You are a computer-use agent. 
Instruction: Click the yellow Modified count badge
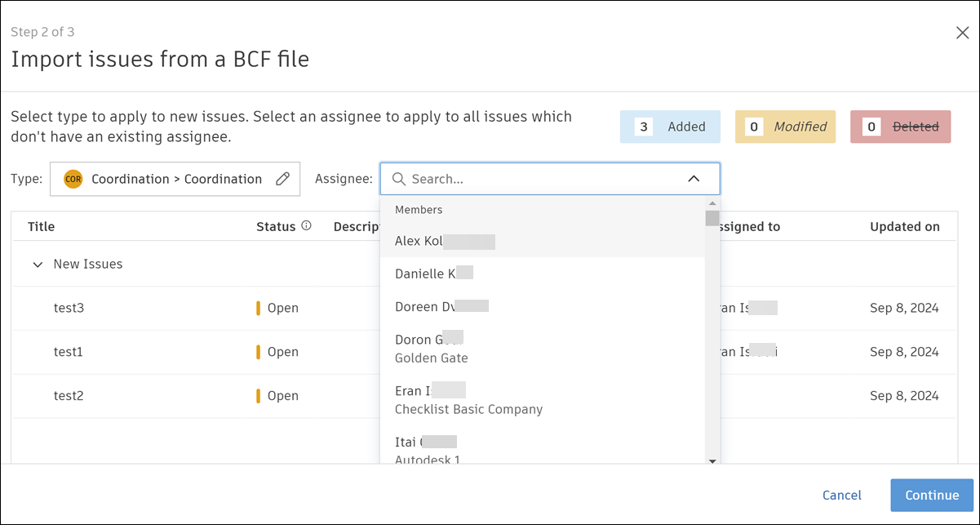[785, 127]
